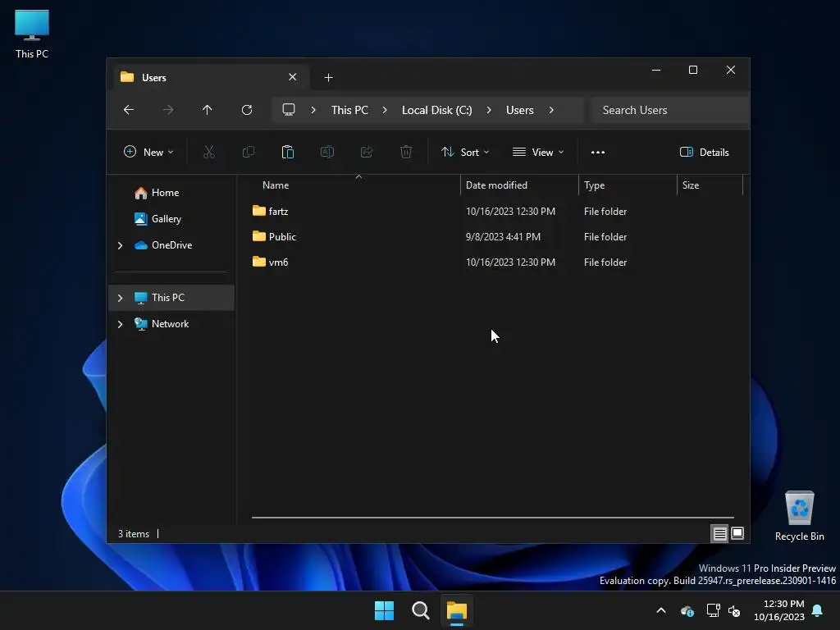Screen dimensions: 840x630
Task: Open the Sort dropdown
Action: pyautogui.click(x=465, y=152)
